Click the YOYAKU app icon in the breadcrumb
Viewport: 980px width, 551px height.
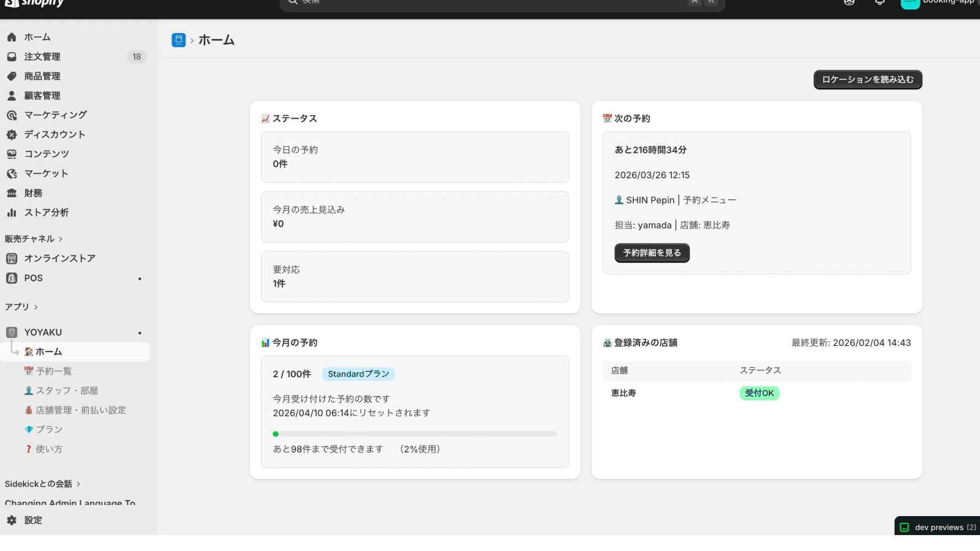(178, 40)
